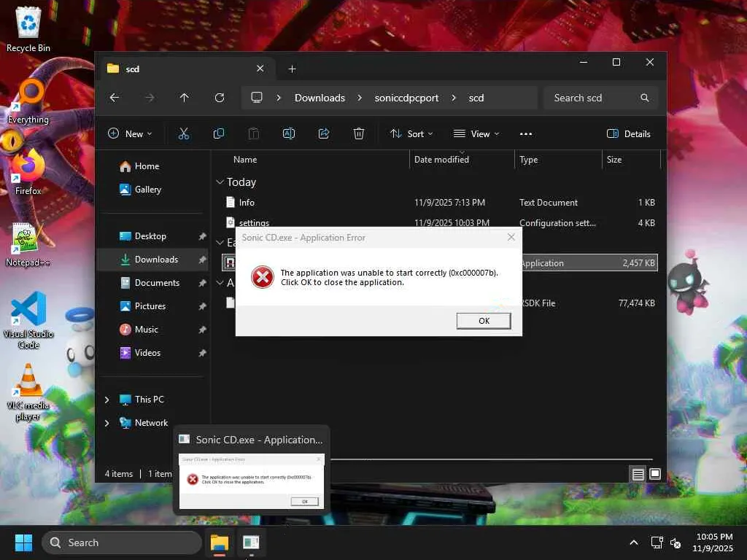
Task: Click File Explorer taskbar icon
Action: [220, 542]
